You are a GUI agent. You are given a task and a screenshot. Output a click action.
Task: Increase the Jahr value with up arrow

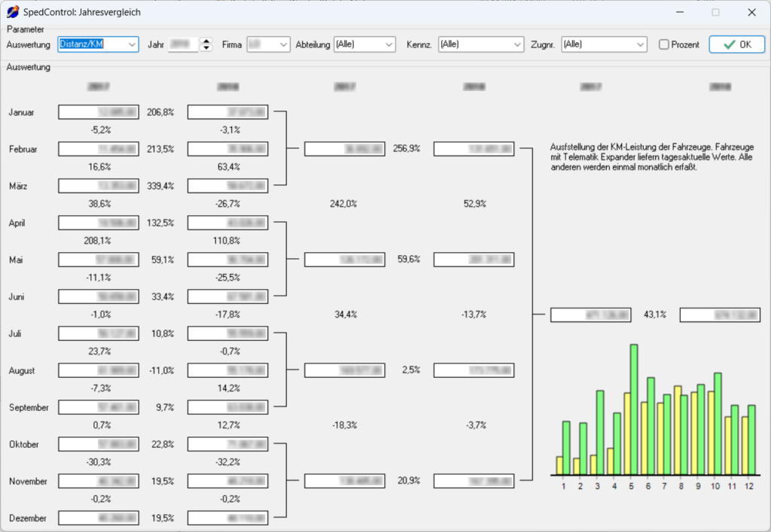pyautogui.click(x=206, y=41)
